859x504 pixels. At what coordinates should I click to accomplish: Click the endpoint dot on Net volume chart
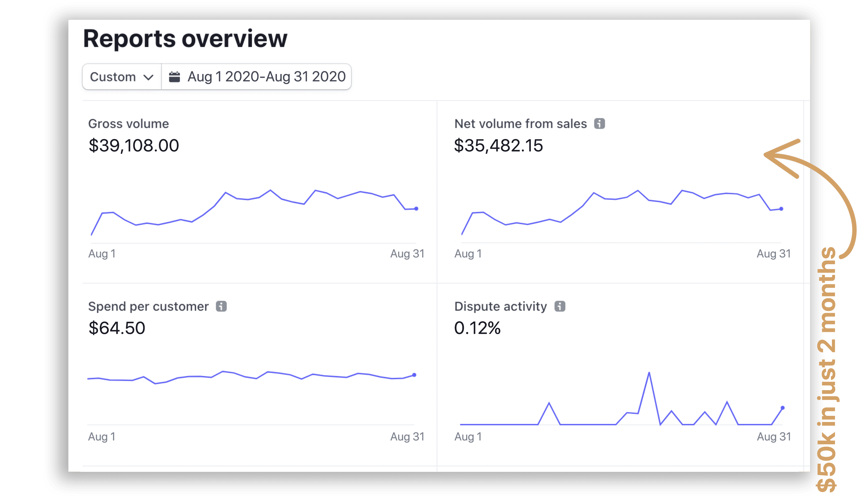[781, 209]
